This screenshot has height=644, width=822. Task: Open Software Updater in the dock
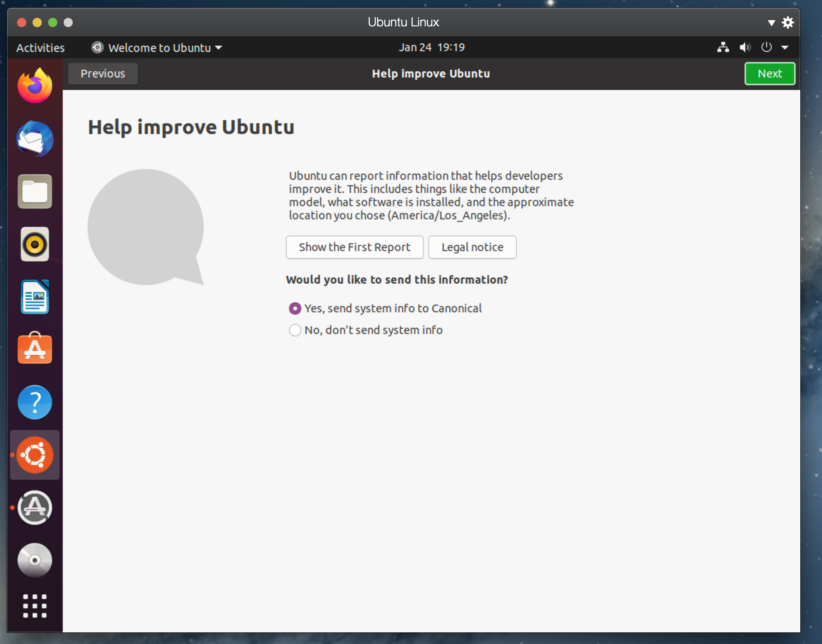pos(35,508)
